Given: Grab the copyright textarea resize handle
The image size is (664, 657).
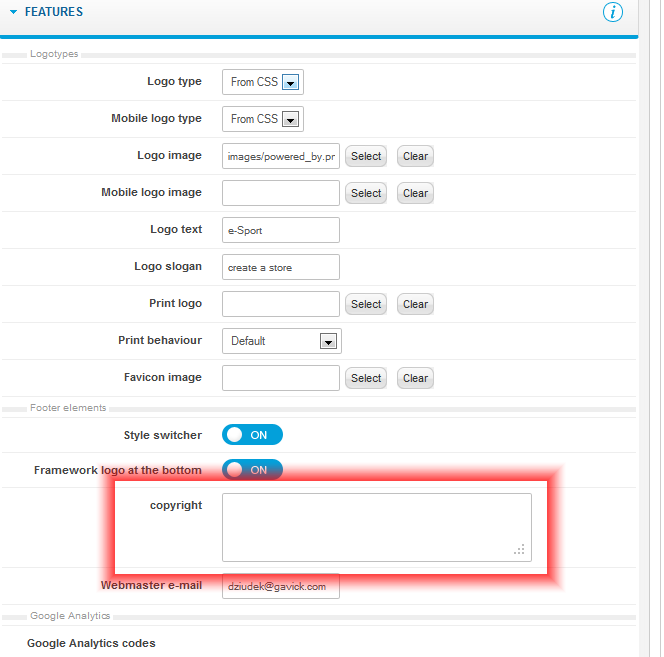Looking at the screenshot, I should tap(520, 550).
